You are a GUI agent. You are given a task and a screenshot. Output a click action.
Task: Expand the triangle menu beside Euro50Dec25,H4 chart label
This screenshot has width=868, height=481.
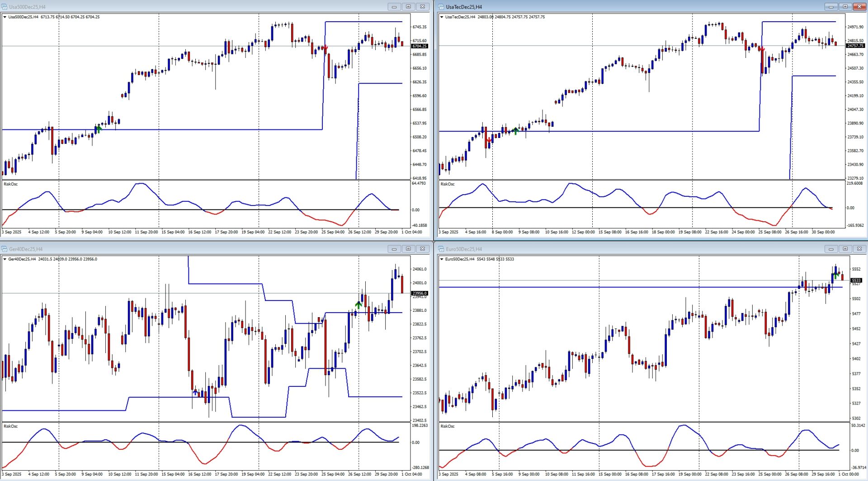click(442, 259)
